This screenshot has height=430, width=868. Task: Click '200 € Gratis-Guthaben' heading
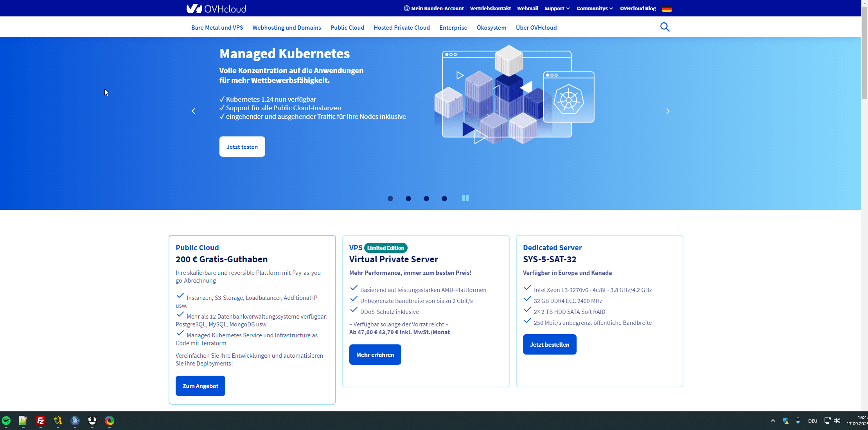coord(221,259)
